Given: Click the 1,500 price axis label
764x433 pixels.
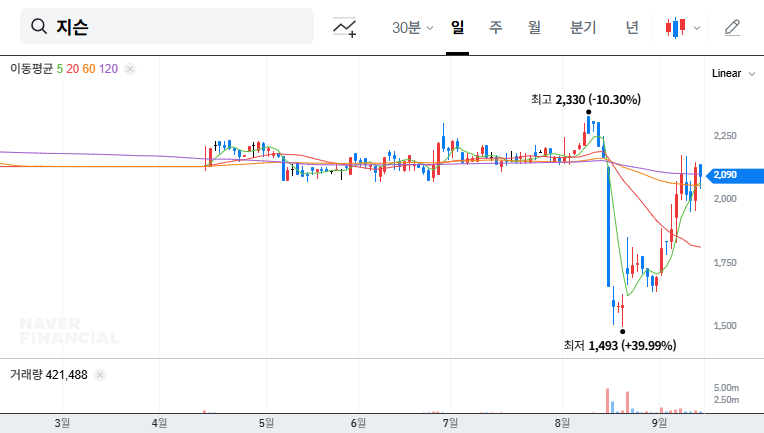Looking at the screenshot, I should [725, 326].
